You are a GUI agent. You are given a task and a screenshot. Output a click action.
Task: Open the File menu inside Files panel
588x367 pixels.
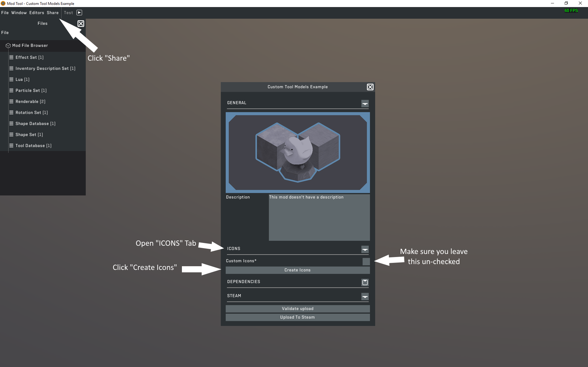[x=5, y=32]
